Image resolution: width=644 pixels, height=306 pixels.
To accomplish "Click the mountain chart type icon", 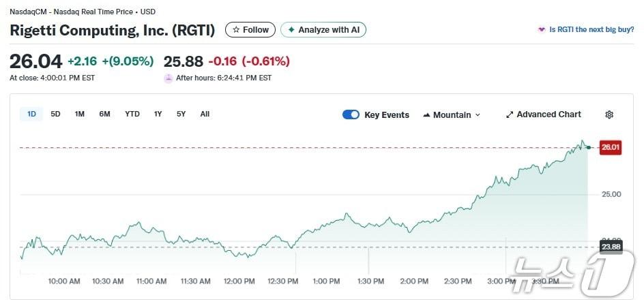I will click(427, 114).
